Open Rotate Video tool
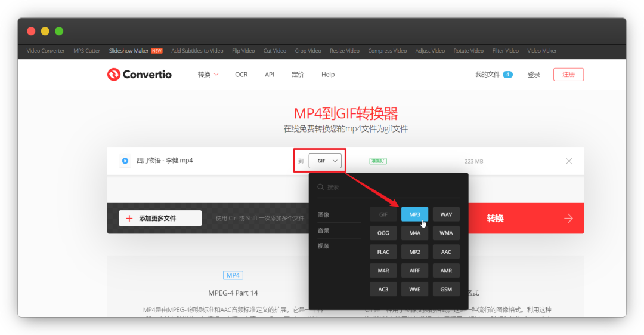This screenshot has width=644, height=335. point(468,51)
